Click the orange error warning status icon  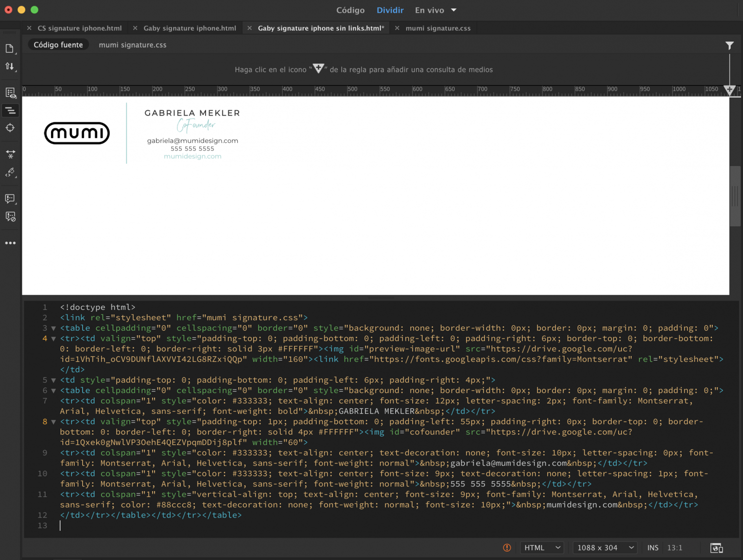[x=507, y=548]
